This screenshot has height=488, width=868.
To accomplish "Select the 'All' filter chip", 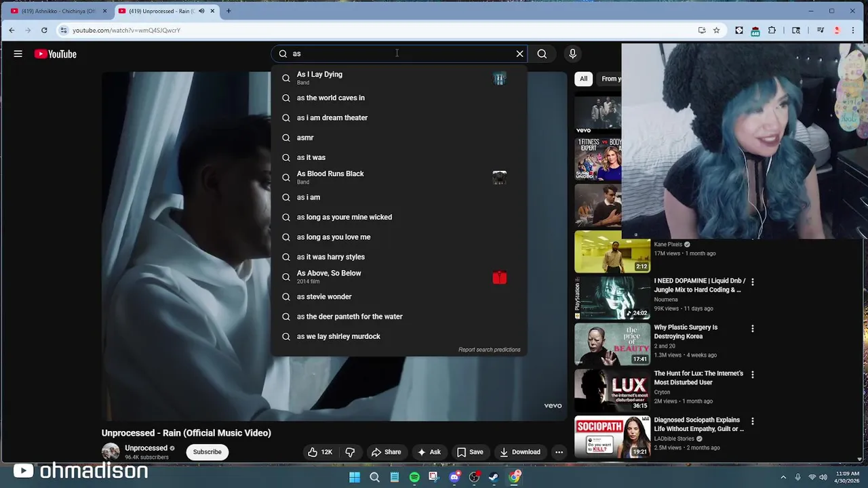I will (583, 79).
